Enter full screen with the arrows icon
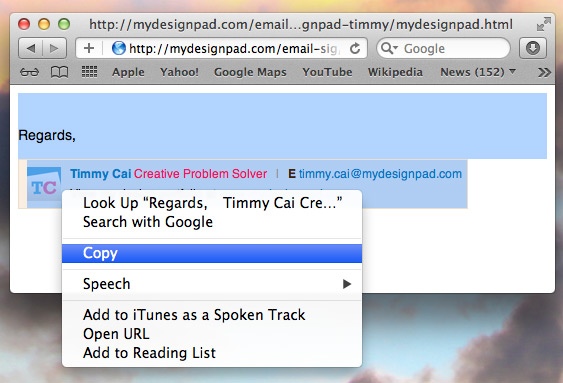The image size is (563, 383). point(544,24)
